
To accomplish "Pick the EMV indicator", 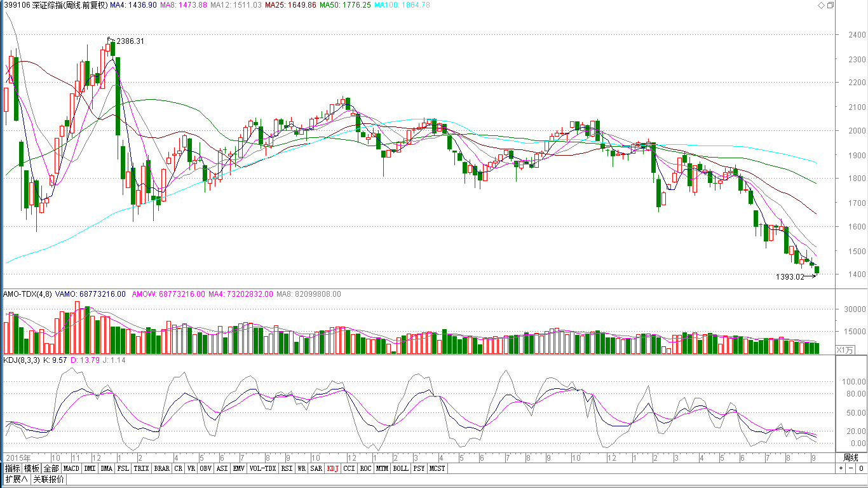I will tap(239, 468).
